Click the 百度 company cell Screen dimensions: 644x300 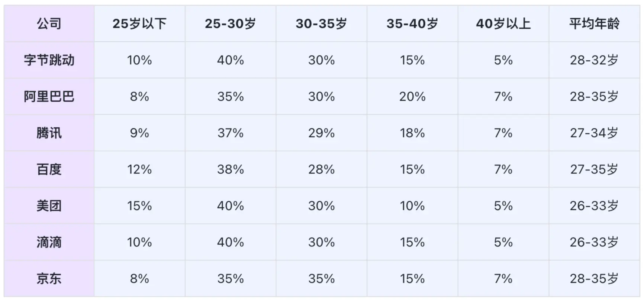coord(49,169)
